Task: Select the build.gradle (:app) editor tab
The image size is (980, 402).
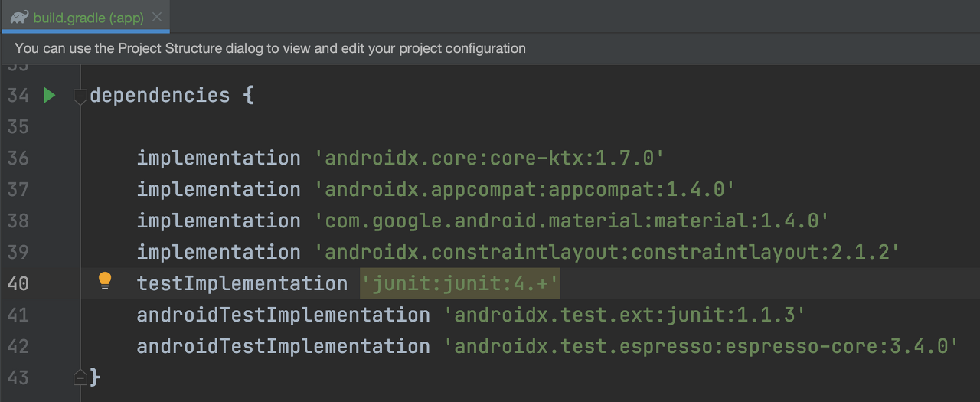Action: click(85, 17)
